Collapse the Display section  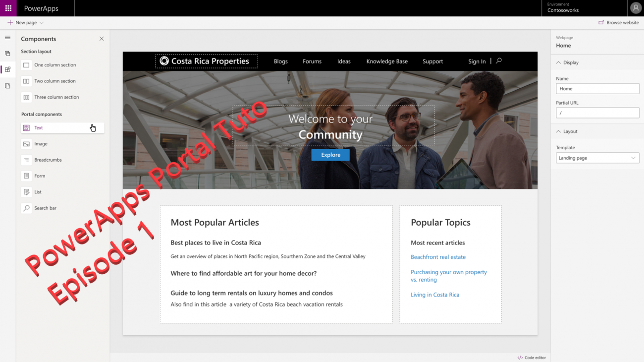[x=558, y=62]
